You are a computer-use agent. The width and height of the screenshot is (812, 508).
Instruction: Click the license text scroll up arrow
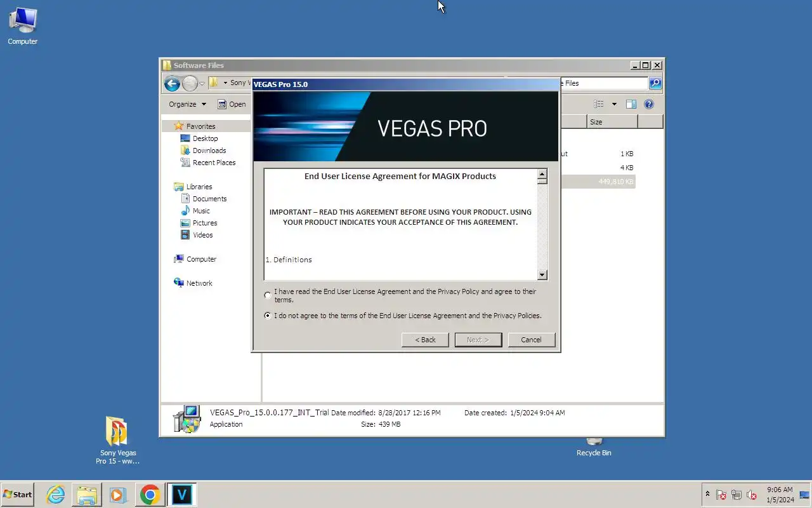click(x=542, y=174)
